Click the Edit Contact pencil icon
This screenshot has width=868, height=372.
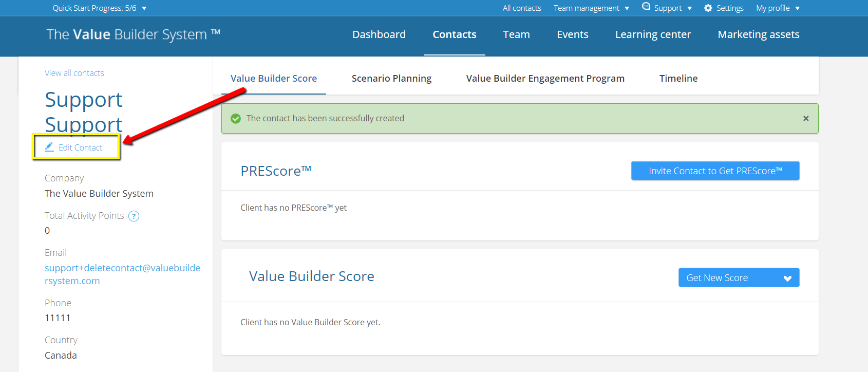pyautogui.click(x=49, y=147)
